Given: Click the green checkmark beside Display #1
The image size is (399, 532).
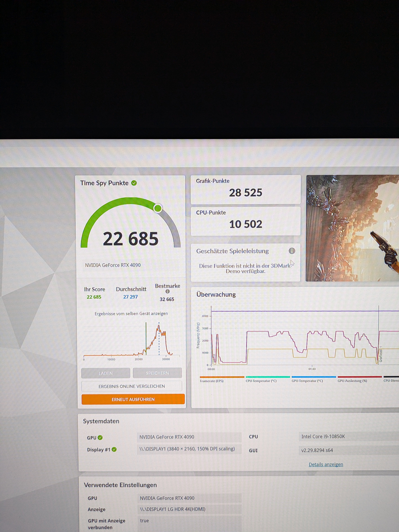Looking at the screenshot, I should (114, 449).
